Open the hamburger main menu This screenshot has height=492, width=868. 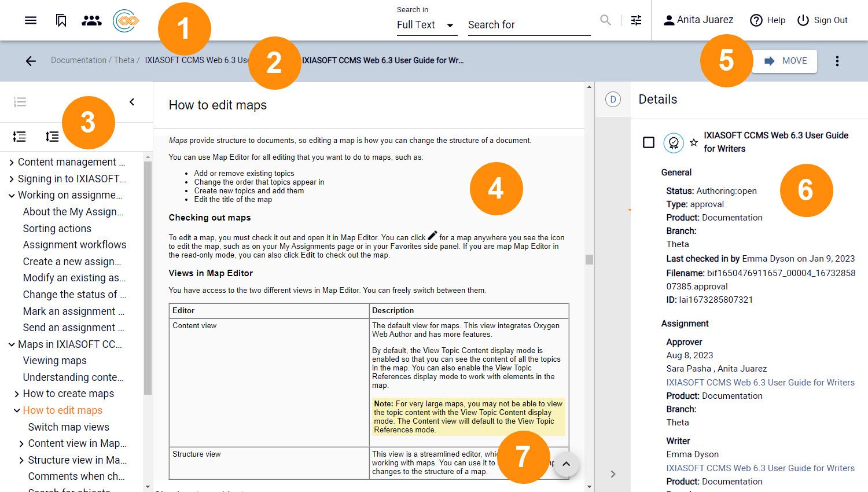click(x=31, y=20)
